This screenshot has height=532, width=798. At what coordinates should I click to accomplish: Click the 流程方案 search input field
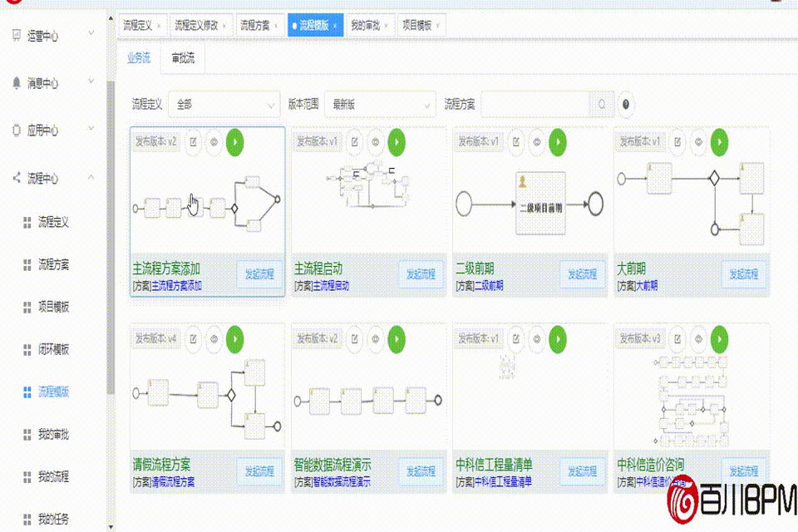click(x=535, y=105)
